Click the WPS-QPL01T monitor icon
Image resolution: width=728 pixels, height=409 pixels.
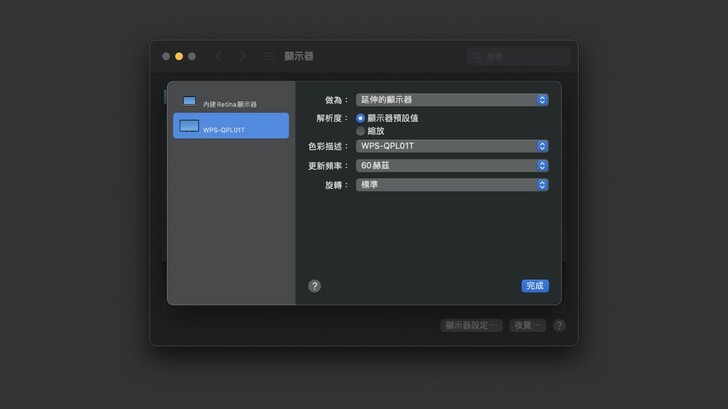pos(189,127)
